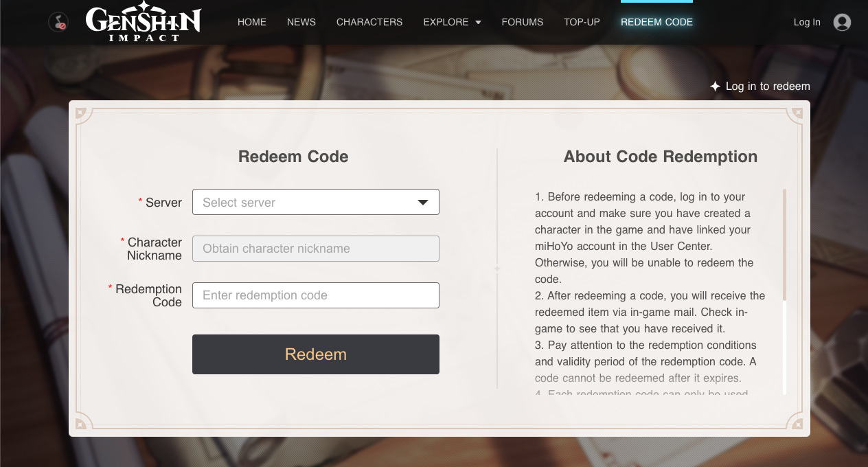Open the NEWS page

(x=301, y=22)
